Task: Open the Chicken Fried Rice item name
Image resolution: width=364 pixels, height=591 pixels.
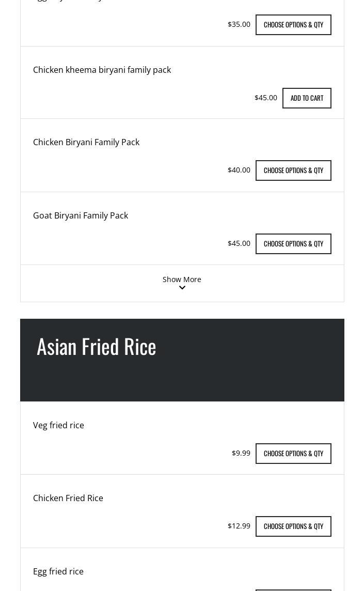Action: coord(68,498)
